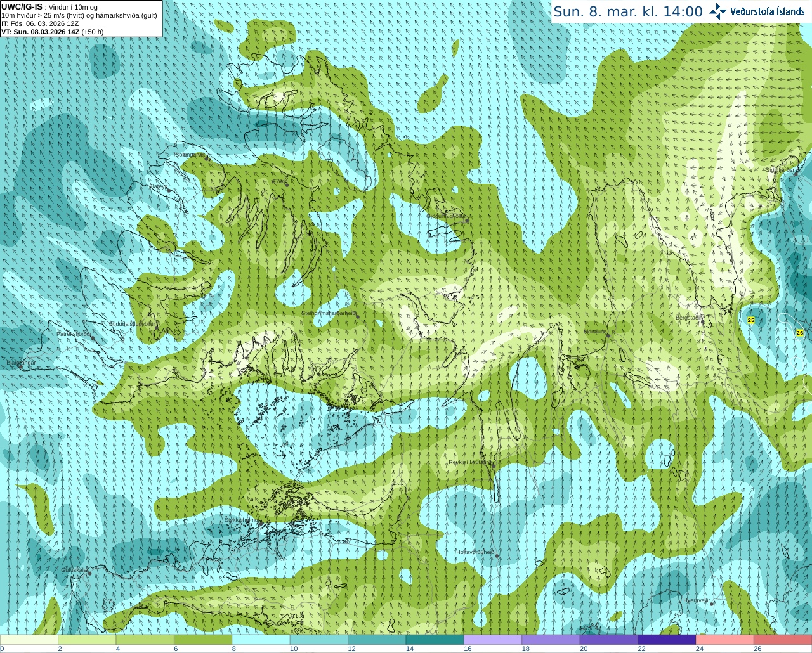Pick the lavender 16–18 m/s legend swatch
812x653 pixels.
(493, 640)
